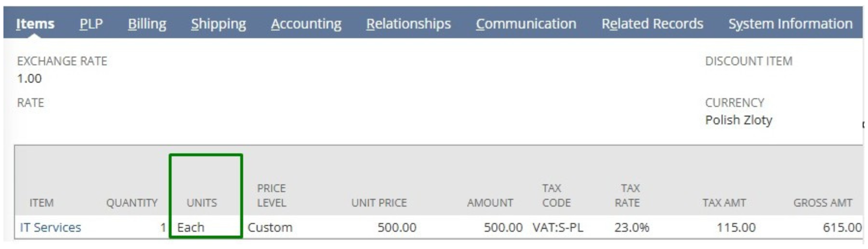Switch to the Communication tab

[x=526, y=24]
